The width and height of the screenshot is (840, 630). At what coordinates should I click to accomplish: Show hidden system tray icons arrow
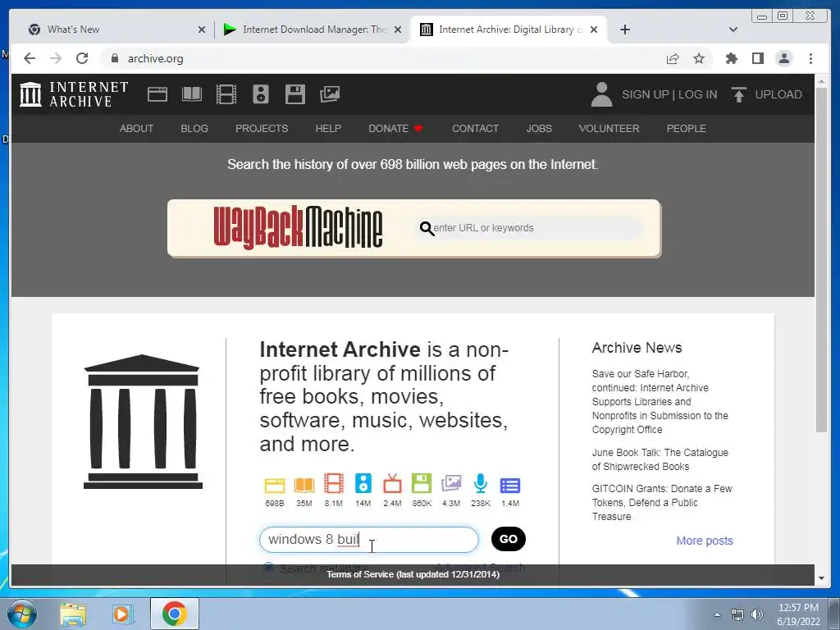717,614
